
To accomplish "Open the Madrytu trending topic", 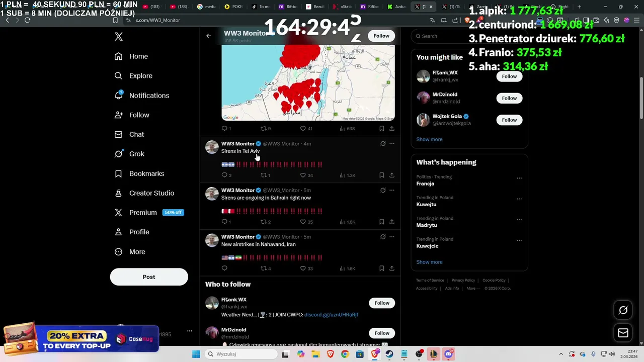I will pos(427,225).
